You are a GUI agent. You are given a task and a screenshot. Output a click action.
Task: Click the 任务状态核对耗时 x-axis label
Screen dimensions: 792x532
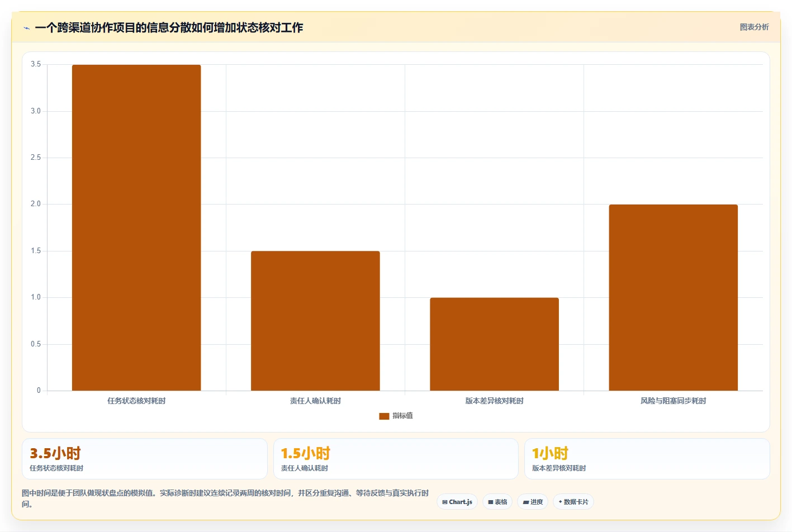[136, 401]
